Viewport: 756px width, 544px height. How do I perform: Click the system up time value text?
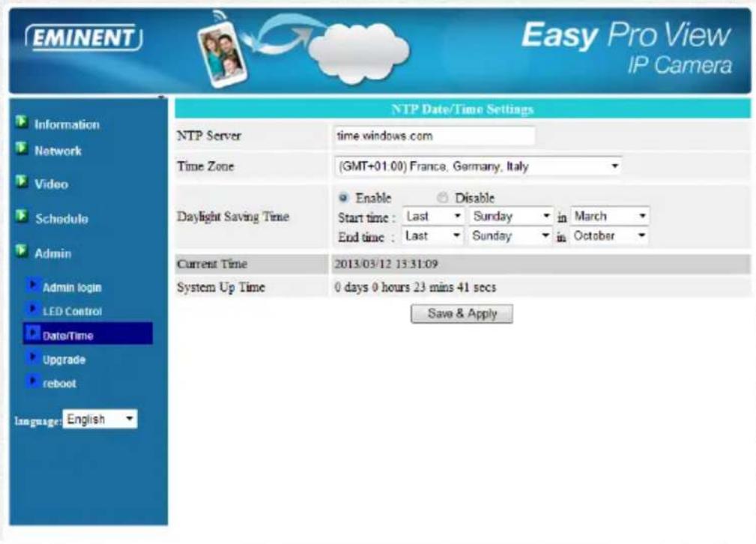coord(415,288)
